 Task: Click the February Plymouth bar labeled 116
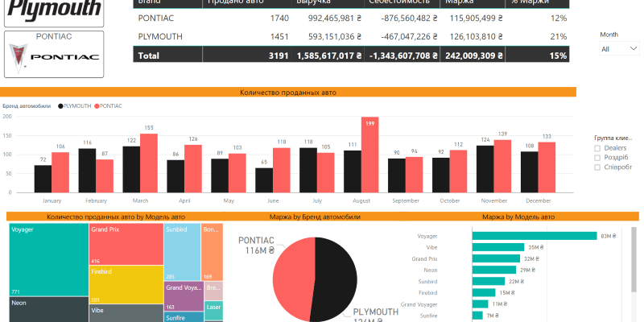pyautogui.click(x=87, y=171)
